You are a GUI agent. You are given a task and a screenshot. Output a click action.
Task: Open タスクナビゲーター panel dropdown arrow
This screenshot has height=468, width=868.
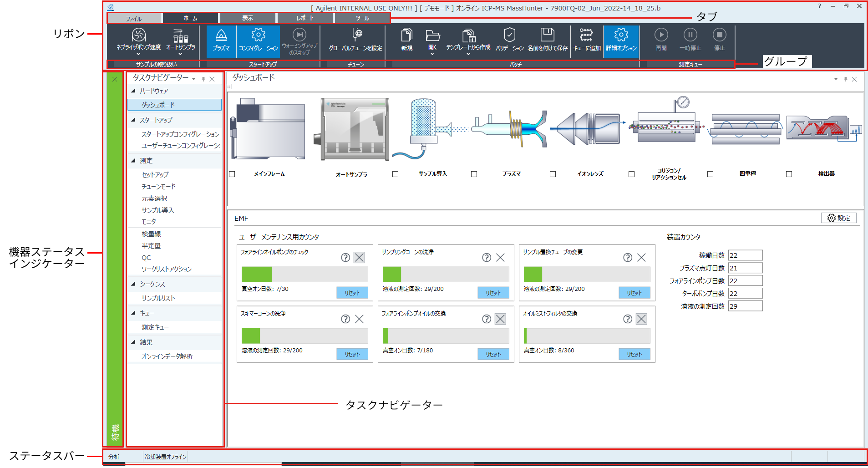pos(194,79)
